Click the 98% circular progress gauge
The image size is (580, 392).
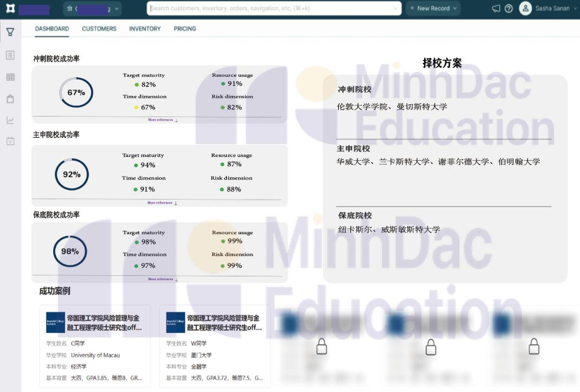point(70,251)
